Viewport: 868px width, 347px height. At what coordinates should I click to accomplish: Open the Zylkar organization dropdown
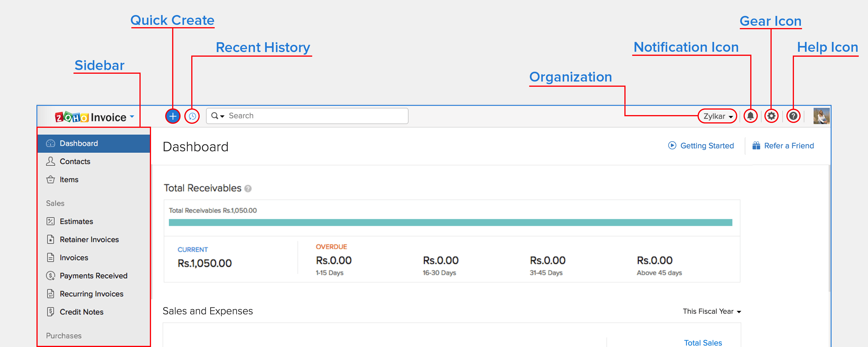(718, 116)
